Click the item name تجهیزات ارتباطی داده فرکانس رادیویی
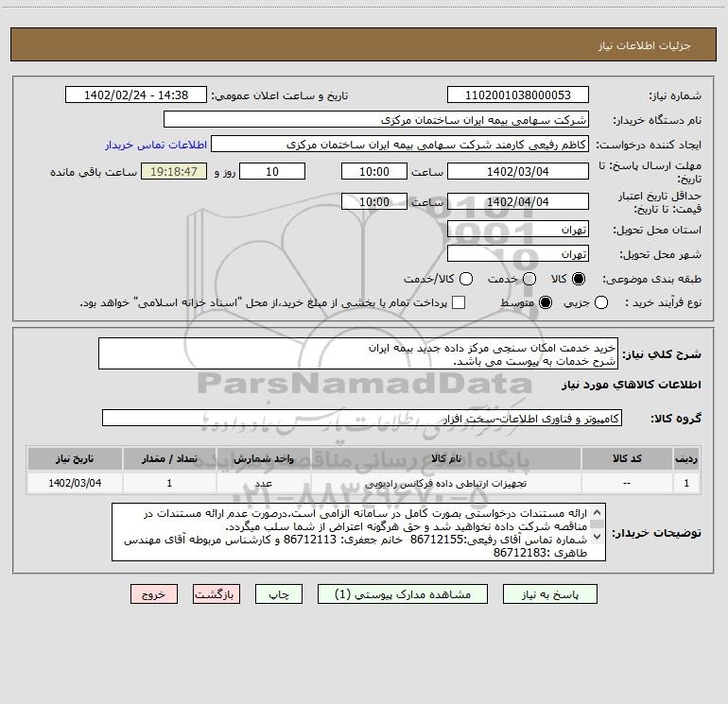The height and width of the screenshot is (704, 728). 445,483
